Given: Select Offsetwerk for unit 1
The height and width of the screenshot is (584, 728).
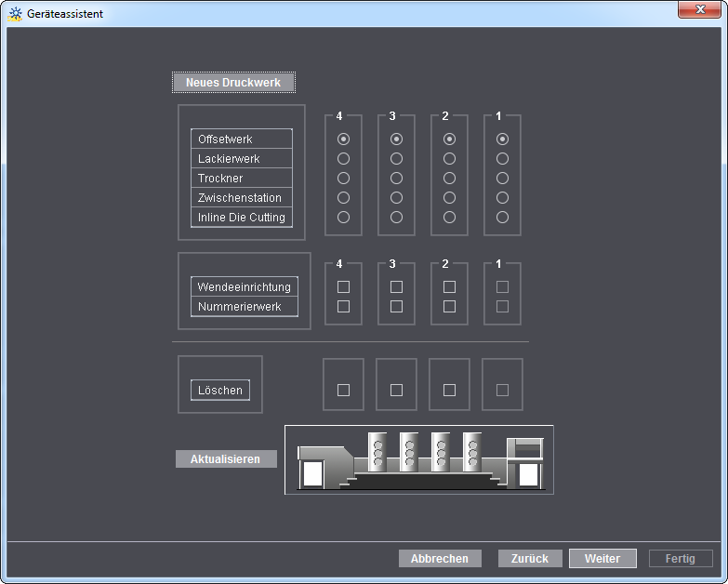Looking at the screenshot, I should click(502, 139).
